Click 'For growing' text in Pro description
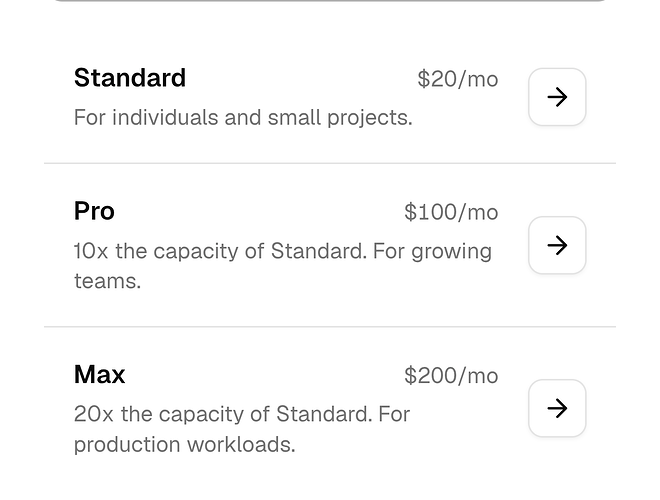Image resolution: width=660 pixels, height=500 pixels. 432,252
